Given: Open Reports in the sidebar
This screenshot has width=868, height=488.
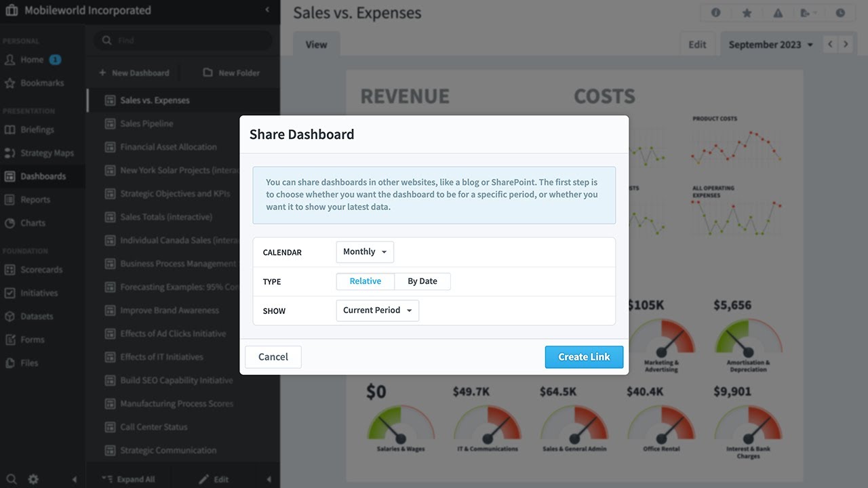Looking at the screenshot, I should point(27,200).
